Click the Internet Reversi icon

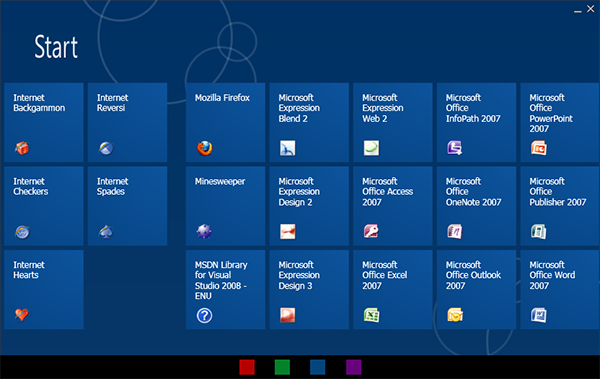pos(106,148)
